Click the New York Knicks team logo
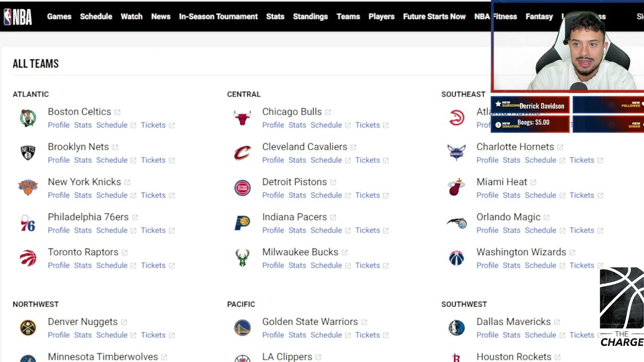 pyautogui.click(x=28, y=188)
